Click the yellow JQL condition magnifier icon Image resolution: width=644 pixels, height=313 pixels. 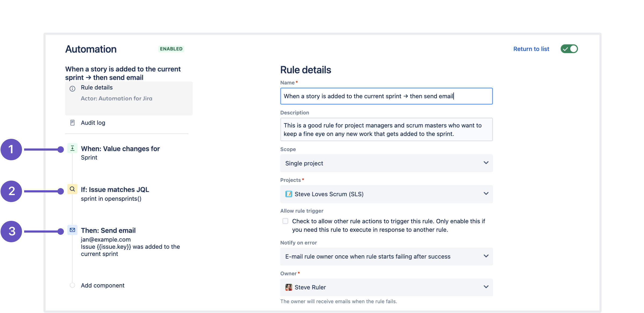click(x=72, y=189)
